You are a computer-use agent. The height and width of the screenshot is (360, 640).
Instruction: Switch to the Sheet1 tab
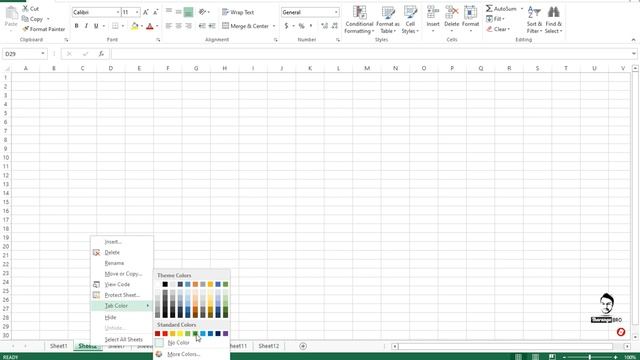click(58, 346)
